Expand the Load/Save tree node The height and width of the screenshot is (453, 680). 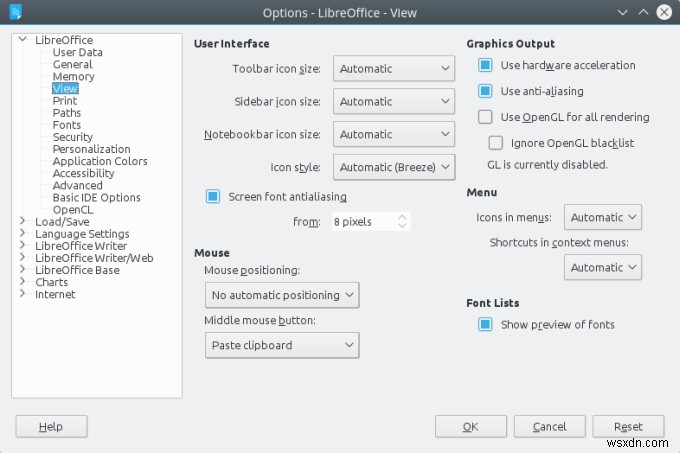pyautogui.click(x=23, y=222)
